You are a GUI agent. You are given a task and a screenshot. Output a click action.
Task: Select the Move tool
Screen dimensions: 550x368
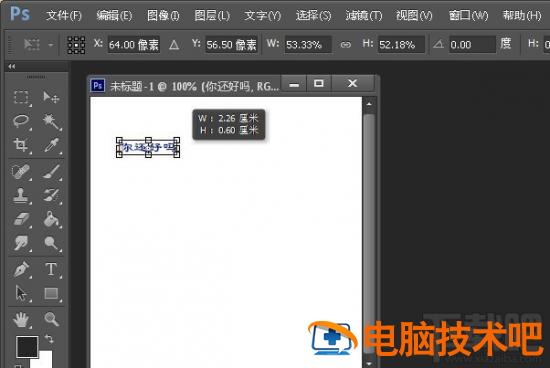pyautogui.click(x=51, y=97)
